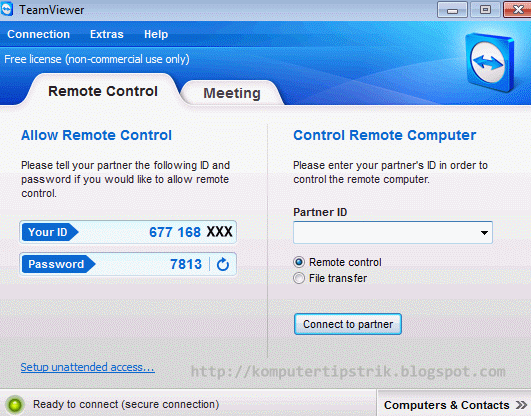This screenshot has height=416, width=531.
Task: Generate a new password with refresh icon
Action: click(223, 264)
